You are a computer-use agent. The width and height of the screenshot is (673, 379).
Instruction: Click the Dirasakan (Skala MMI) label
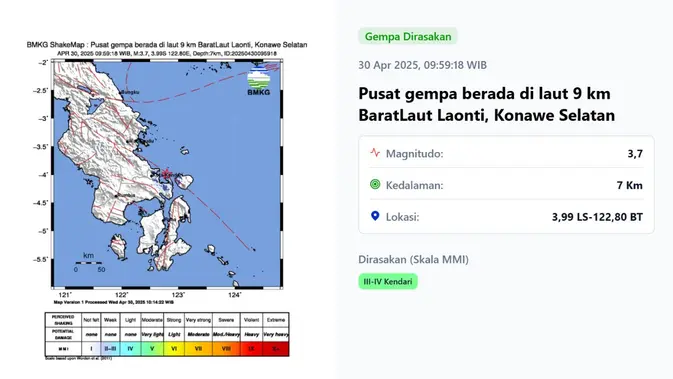[413, 260]
